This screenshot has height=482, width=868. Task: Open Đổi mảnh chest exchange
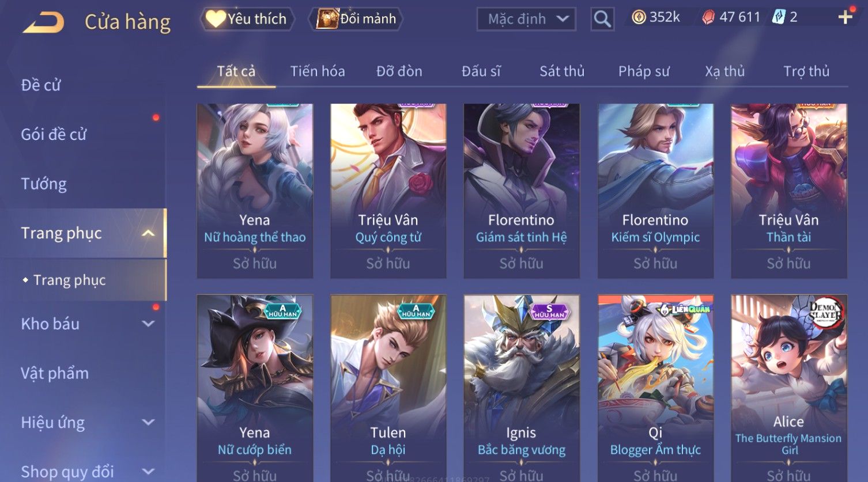coord(356,19)
